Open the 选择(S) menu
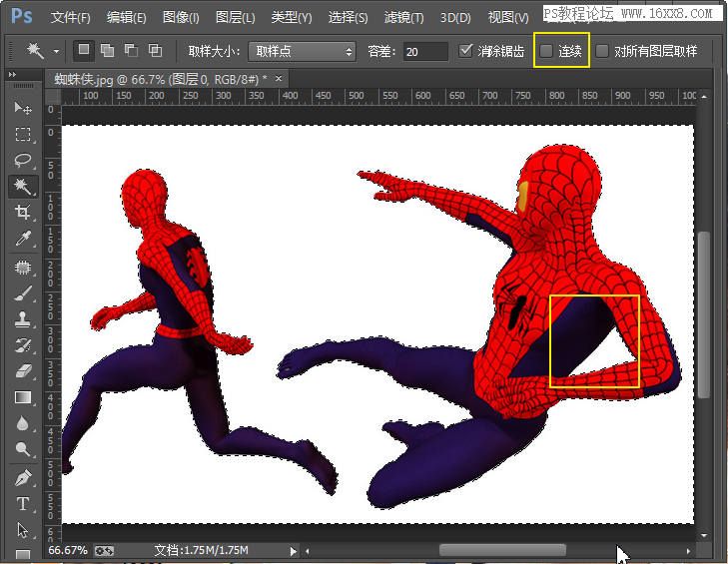Image resolution: width=728 pixels, height=564 pixels. pyautogui.click(x=349, y=18)
